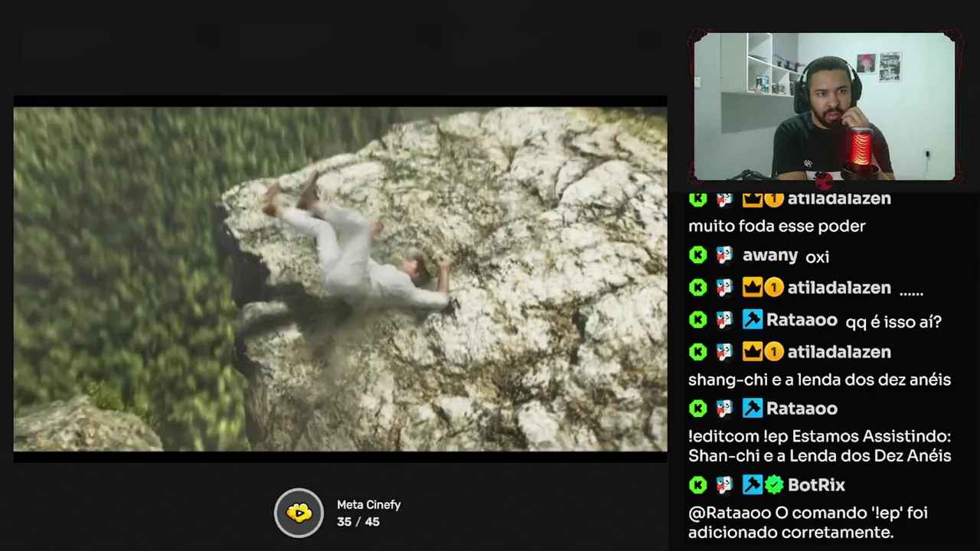
Task: Click the movie video playing on the left
Action: pos(340,279)
